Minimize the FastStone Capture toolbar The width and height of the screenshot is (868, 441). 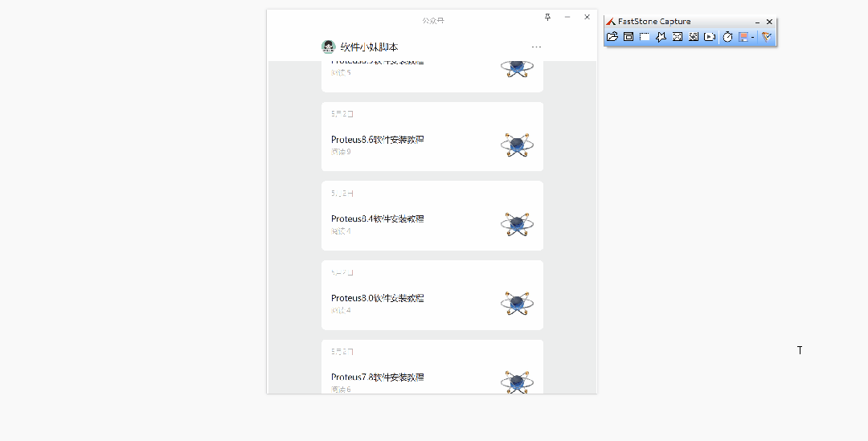point(757,22)
